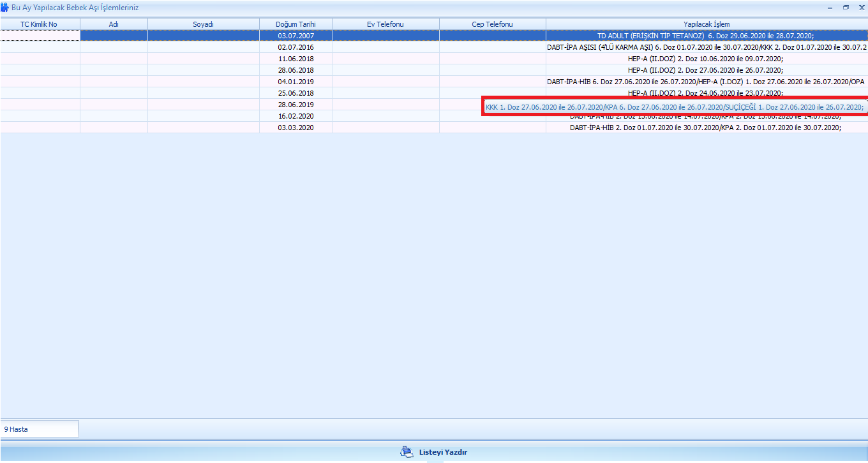Select the birth date cell 03.07.2007
Viewport: 868px width, 463px height.
click(296, 36)
